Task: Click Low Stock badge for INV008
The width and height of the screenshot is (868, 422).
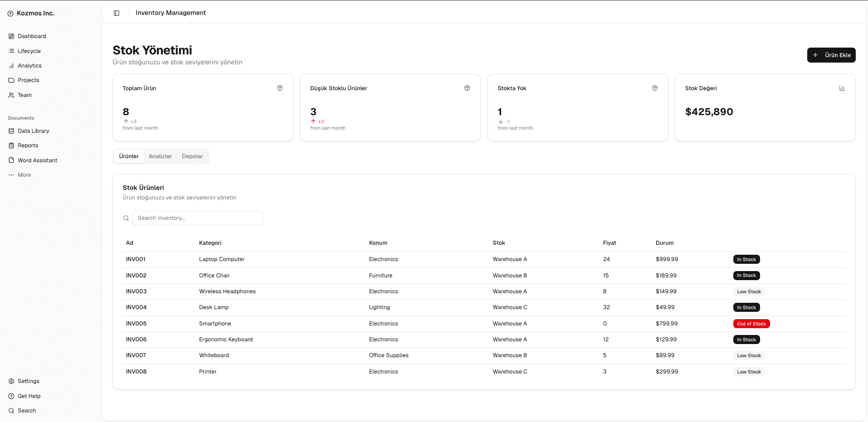Action: [749, 372]
